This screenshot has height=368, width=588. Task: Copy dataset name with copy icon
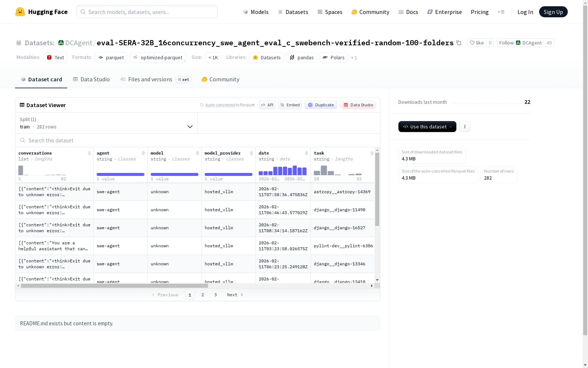pos(459,43)
